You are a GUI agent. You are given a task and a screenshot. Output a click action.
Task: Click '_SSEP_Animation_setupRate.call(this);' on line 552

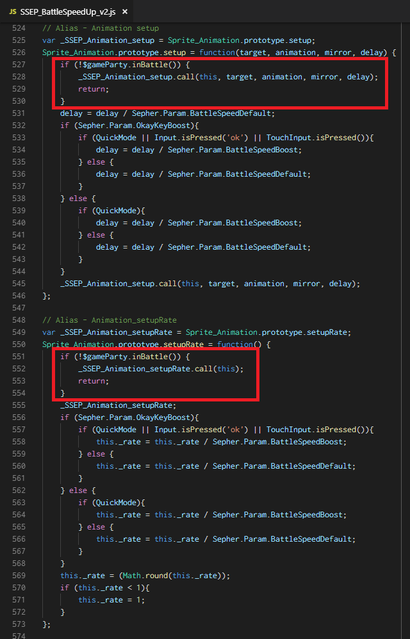pos(161,369)
